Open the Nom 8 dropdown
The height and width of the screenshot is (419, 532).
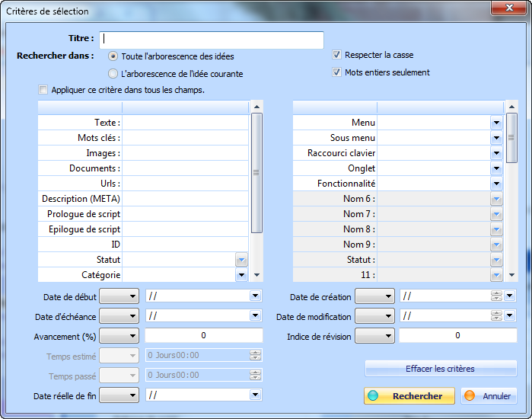pos(496,229)
